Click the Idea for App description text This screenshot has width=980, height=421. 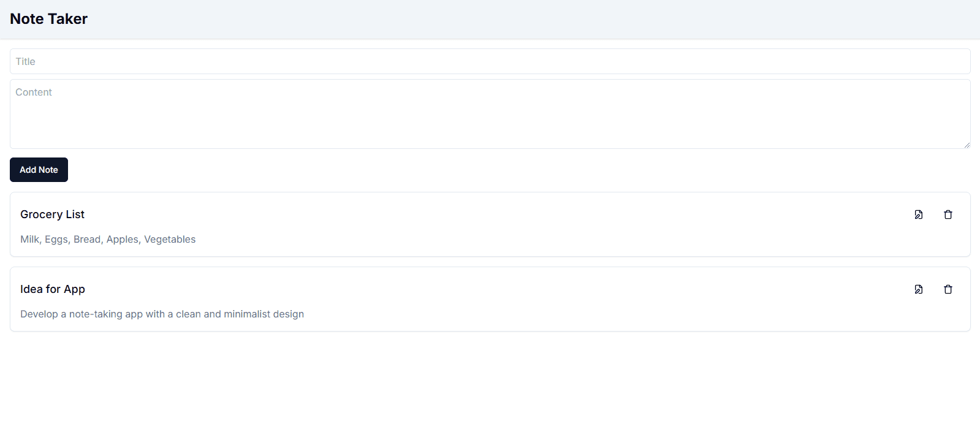(x=162, y=314)
